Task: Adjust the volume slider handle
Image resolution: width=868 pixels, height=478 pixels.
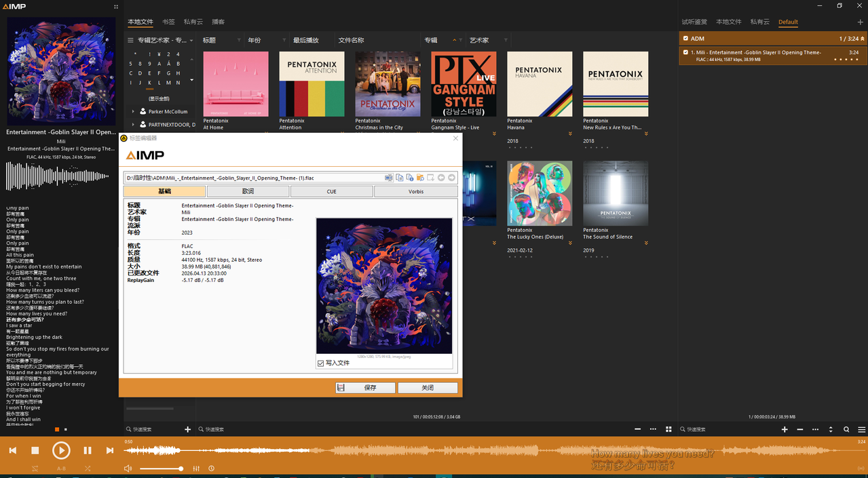Action: 181,469
